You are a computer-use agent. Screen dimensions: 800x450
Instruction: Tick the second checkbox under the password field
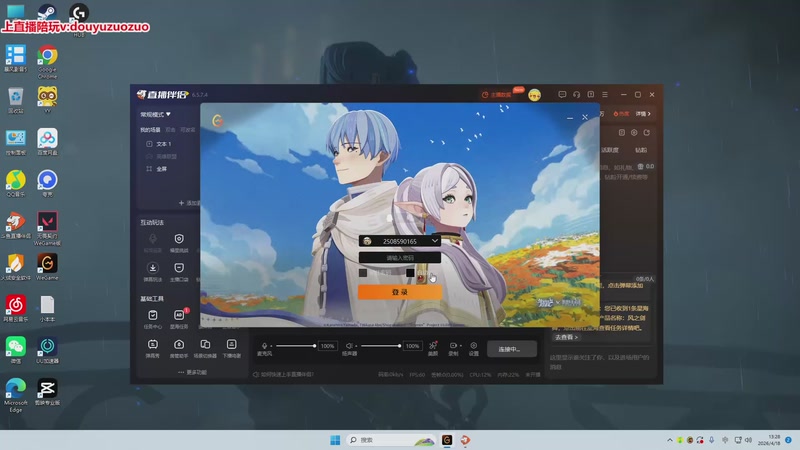click(410, 273)
